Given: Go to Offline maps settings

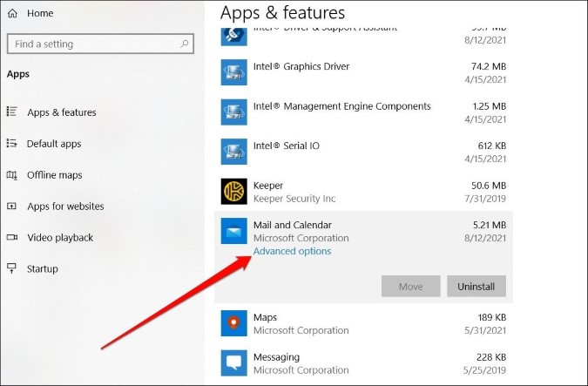Looking at the screenshot, I should [54, 175].
